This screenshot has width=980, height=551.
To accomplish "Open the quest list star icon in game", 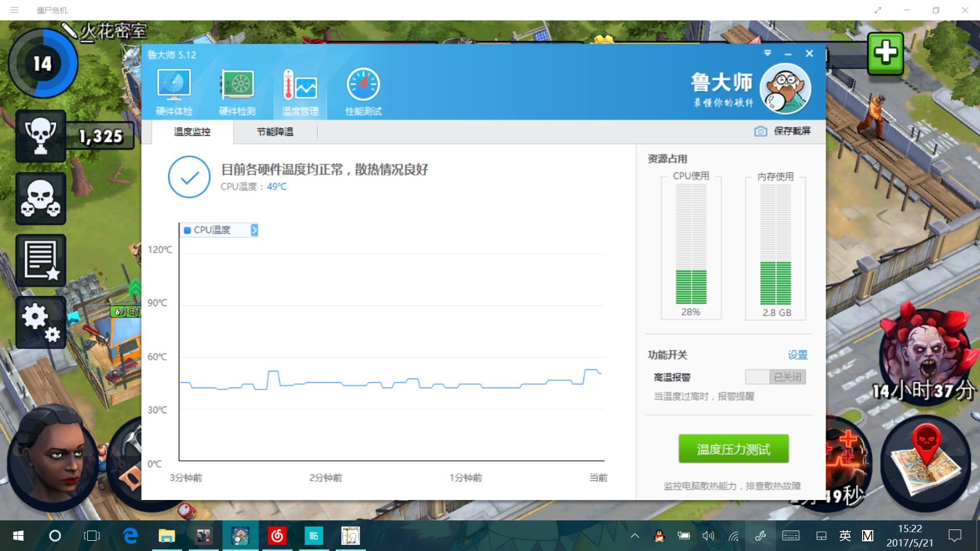I will (41, 261).
